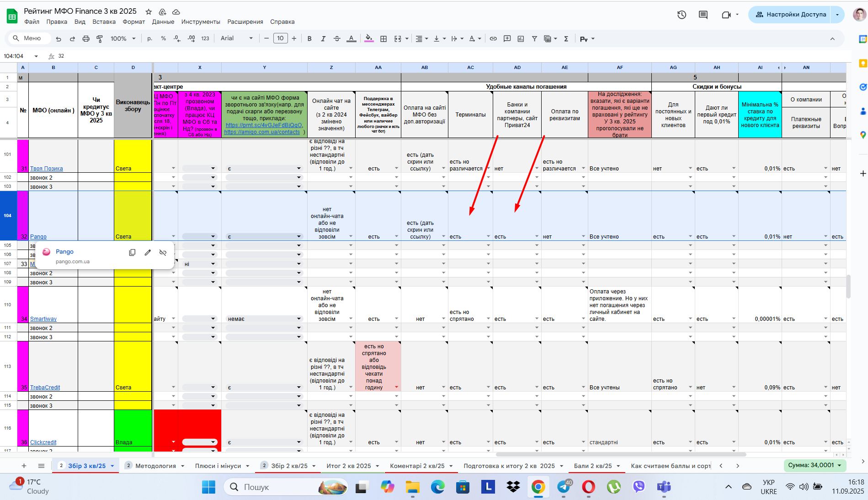The width and height of the screenshot is (868, 500).
Task: Open the Файл menu
Action: [32, 22]
